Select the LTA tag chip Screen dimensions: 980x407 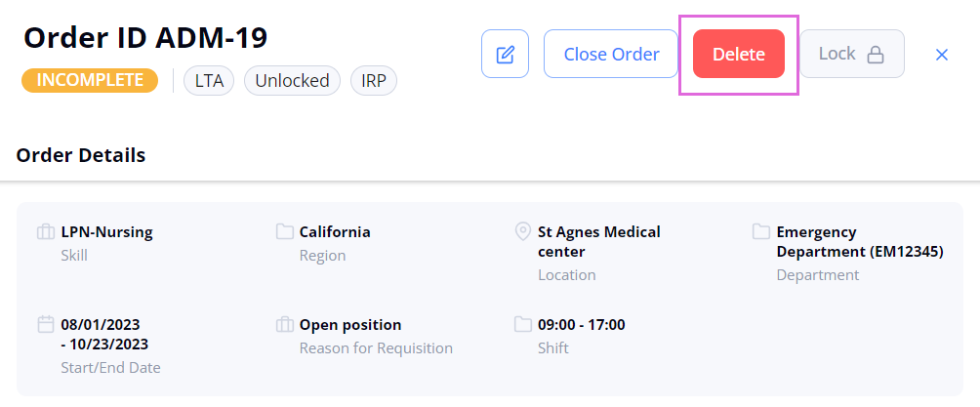coord(209,81)
